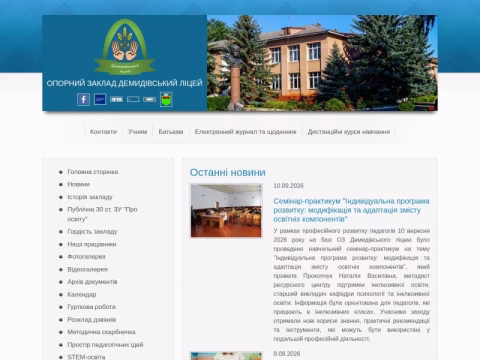The width and height of the screenshot is (480, 360).
Task: Open the Учням menu item
Action: pos(138,132)
